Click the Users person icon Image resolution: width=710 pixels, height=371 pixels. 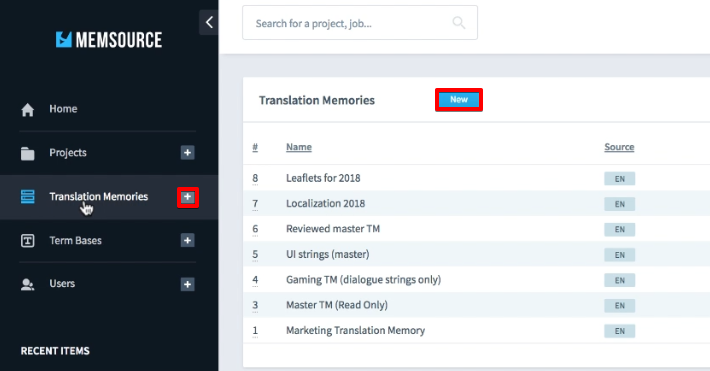(28, 284)
